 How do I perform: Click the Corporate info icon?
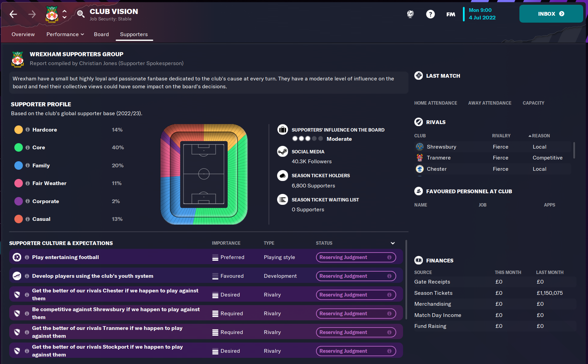point(28,201)
